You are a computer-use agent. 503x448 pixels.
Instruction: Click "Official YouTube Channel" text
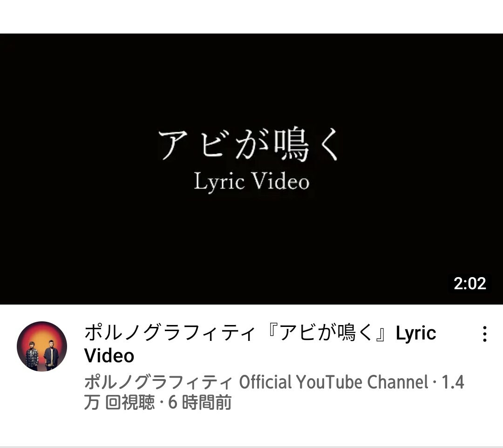coord(333,382)
